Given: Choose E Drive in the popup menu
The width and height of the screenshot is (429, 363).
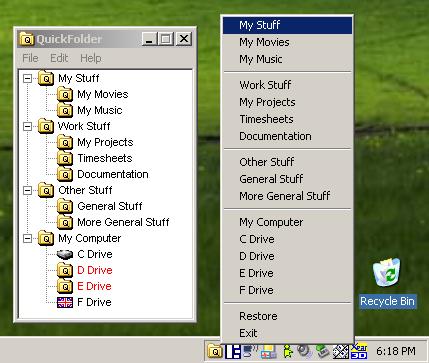Looking at the screenshot, I should tap(287, 273).
